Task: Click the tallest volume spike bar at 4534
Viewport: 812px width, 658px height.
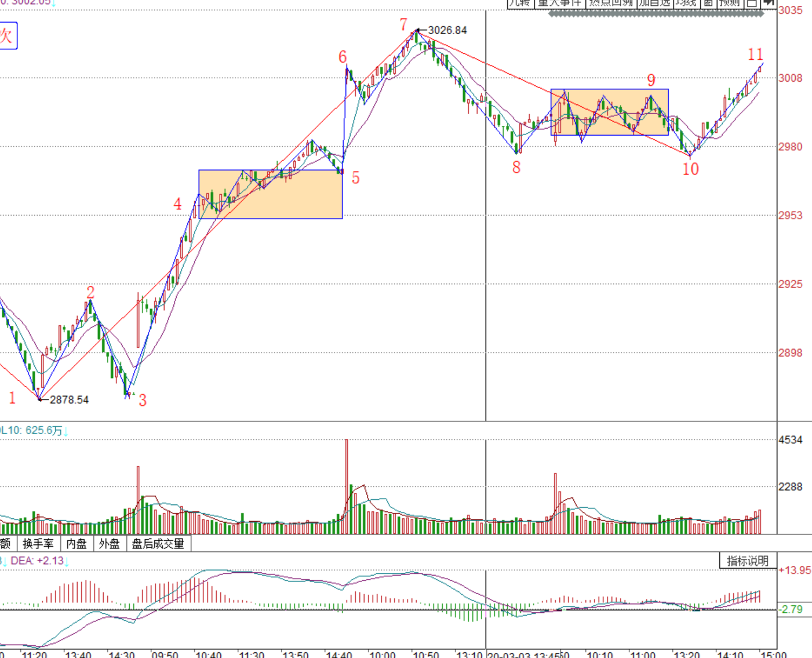Action: 347,486
